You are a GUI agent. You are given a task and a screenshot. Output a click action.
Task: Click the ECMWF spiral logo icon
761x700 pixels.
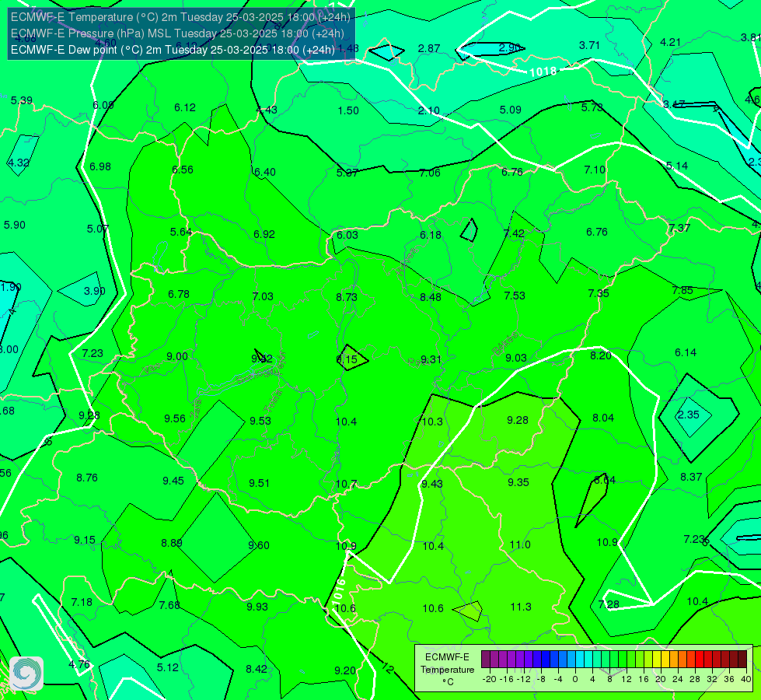coord(26,674)
